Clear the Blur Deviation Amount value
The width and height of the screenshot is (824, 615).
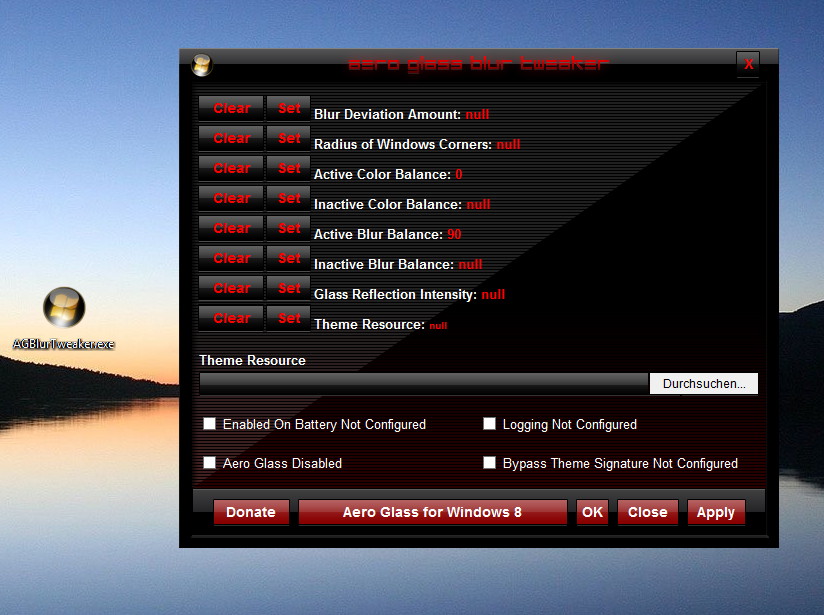[x=231, y=108]
